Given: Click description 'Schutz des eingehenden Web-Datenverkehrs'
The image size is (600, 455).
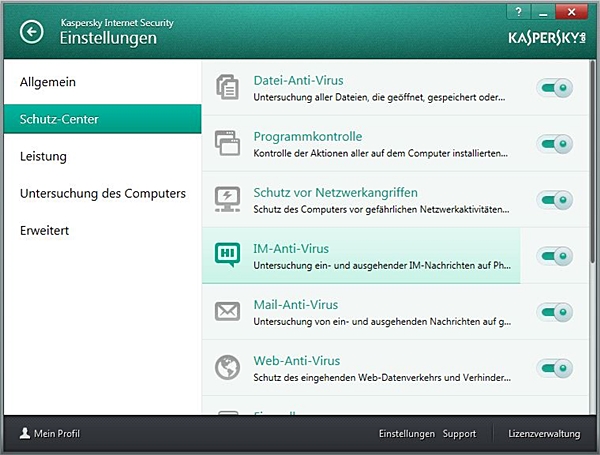Looking at the screenshot, I should (x=382, y=378).
